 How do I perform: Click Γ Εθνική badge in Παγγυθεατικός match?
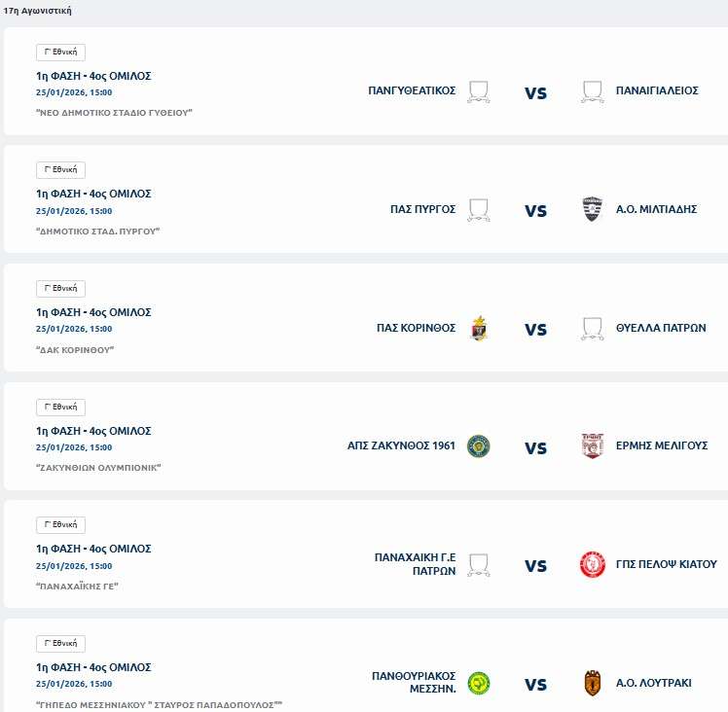60,53
